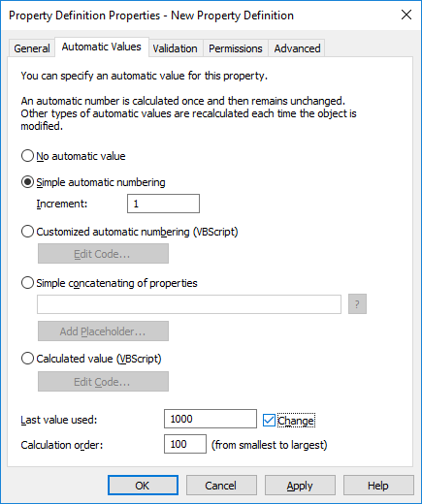Click the Cancel button
Image resolution: width=422 pixels, height=504 pixels.
pos(221,486)
